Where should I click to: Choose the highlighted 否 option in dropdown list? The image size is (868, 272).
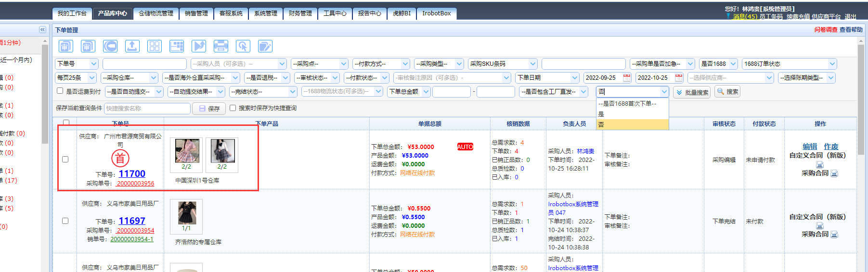633,124
